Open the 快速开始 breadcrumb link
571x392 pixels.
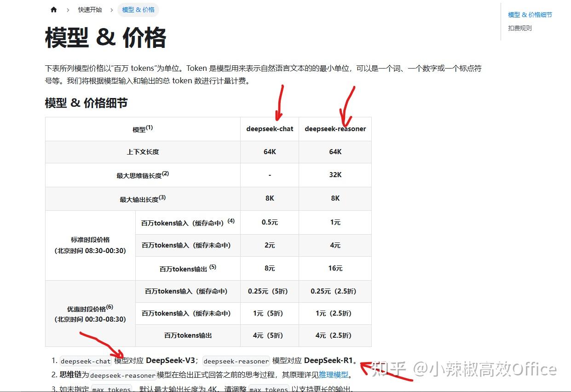click(90, 9)
